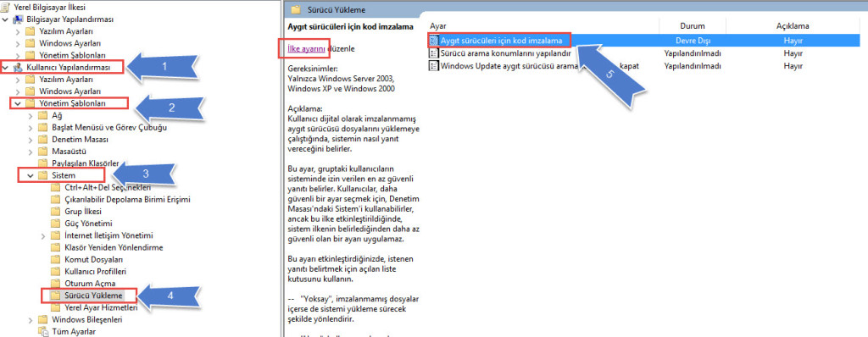The image size is (868, 337).
Task: Select the Oturum Açma folder icon
Action: tap(55, 284)
